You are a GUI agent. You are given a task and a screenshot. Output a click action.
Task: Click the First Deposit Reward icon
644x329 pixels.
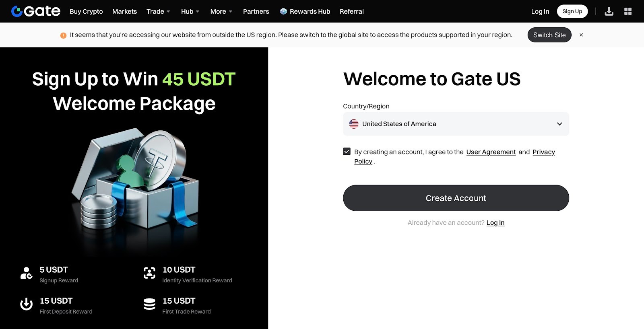pyautogui.click(x=27, y=304)
